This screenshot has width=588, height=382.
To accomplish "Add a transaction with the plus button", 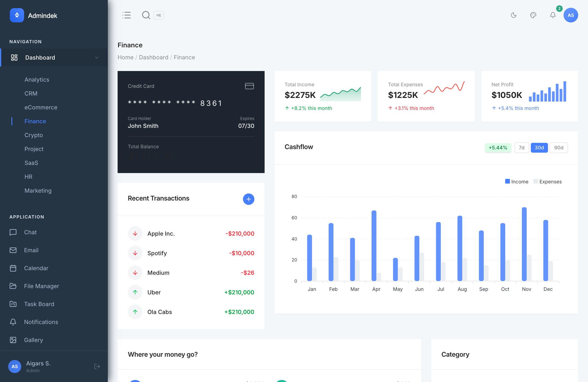I will point(248,199).
